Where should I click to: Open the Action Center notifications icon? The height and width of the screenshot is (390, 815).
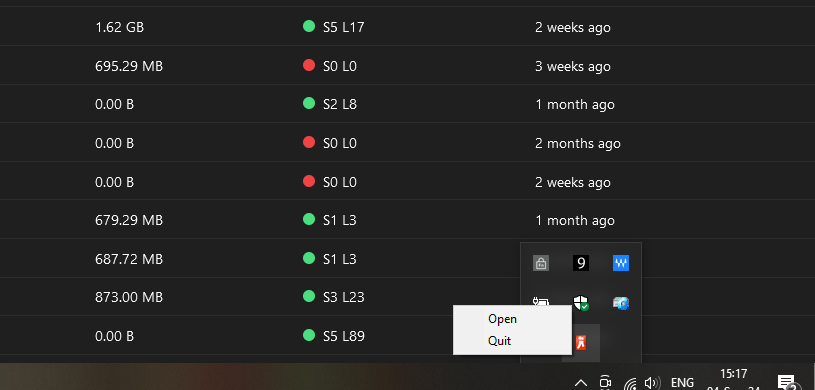click(786, 382)
